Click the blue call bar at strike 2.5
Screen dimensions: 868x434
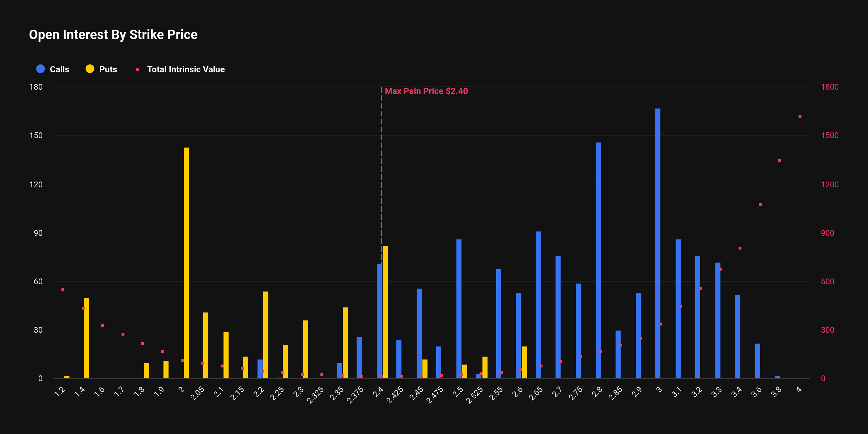pos(459,309)
